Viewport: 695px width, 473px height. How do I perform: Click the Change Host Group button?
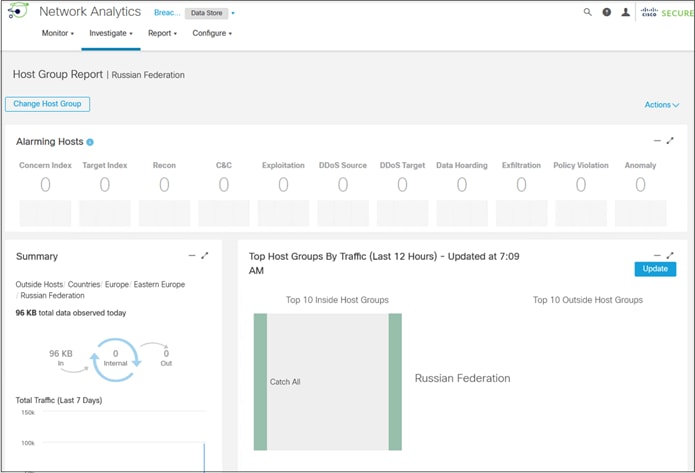click(x=47, y=104)
